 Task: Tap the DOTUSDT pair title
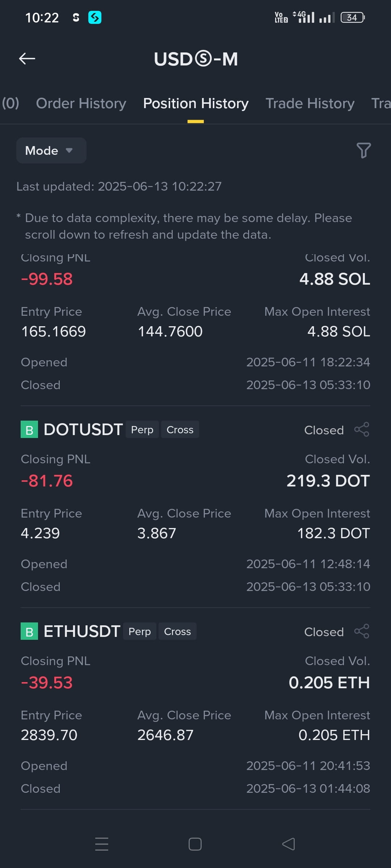83,430
